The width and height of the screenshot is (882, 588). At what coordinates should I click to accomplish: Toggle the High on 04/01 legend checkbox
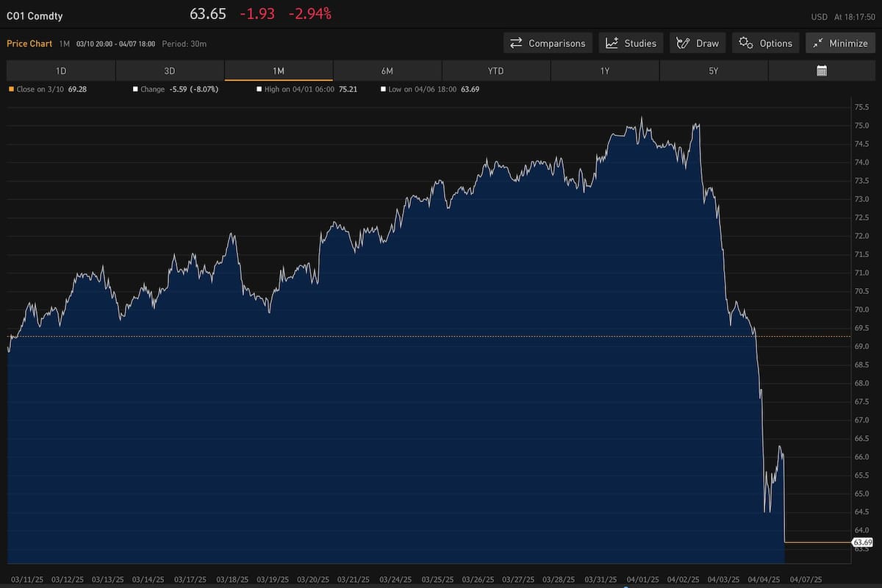(259, 89)
